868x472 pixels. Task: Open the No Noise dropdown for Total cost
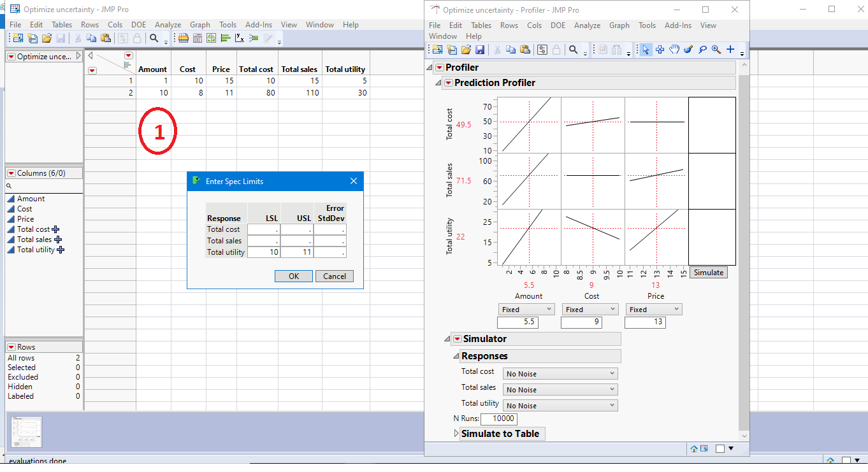coord(560,373)
